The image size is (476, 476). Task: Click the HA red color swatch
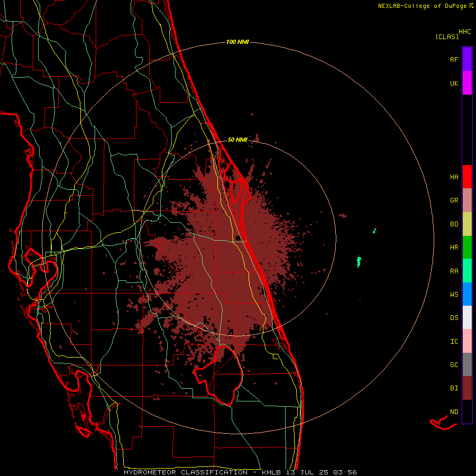(467, 177)
